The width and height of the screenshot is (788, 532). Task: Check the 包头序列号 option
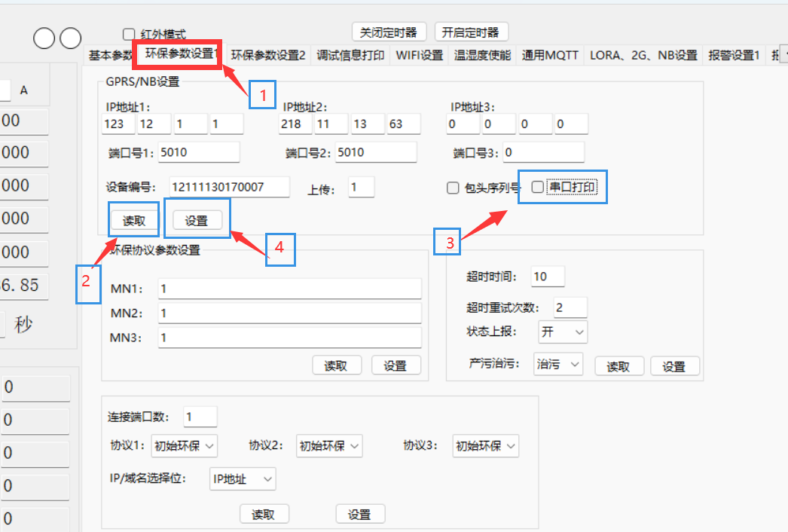pyautogui.click(x=453, y=188)
